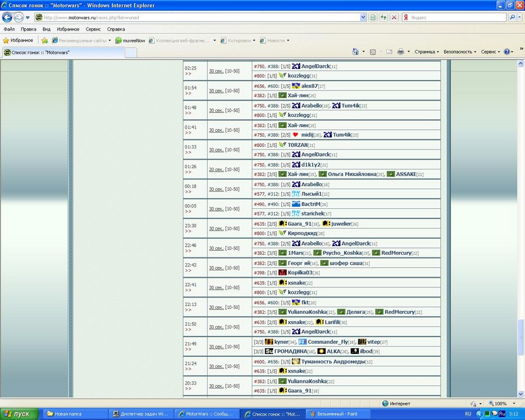Image resolution: width=525 pixels, height=420 pixels.
Task: Click the clan icon beside T0RZAN
Action: tap(283, 145)
